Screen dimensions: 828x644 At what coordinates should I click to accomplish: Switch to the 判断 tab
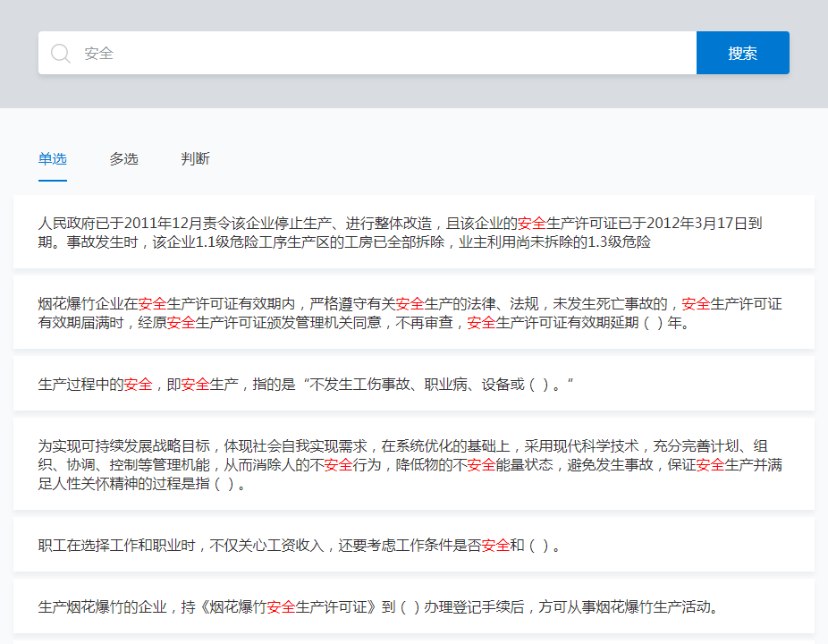pos(195,159)
